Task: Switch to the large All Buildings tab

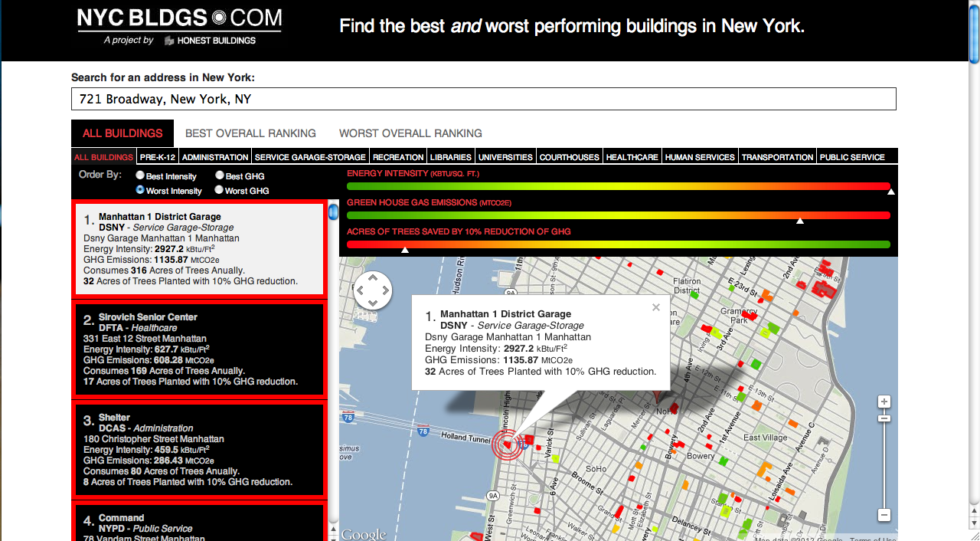Action: coord(122,133)
